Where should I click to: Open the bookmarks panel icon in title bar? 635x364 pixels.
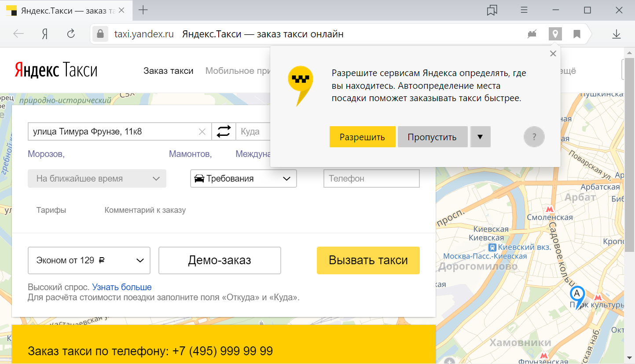[x=492, y=10]
